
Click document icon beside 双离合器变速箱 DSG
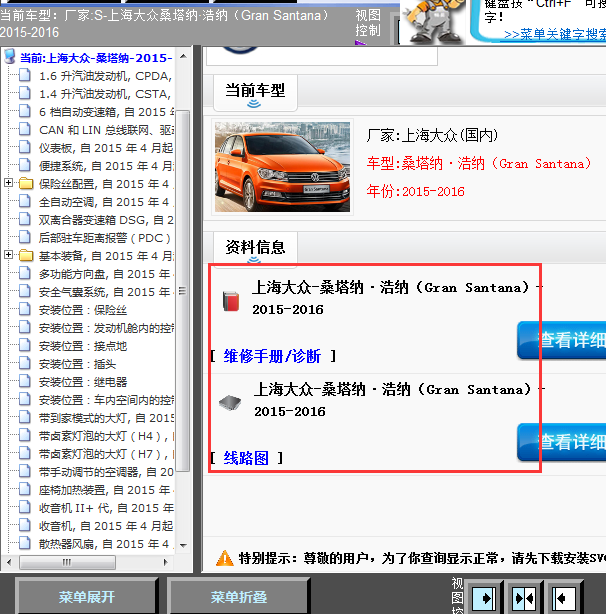click(x=25, y=219)
